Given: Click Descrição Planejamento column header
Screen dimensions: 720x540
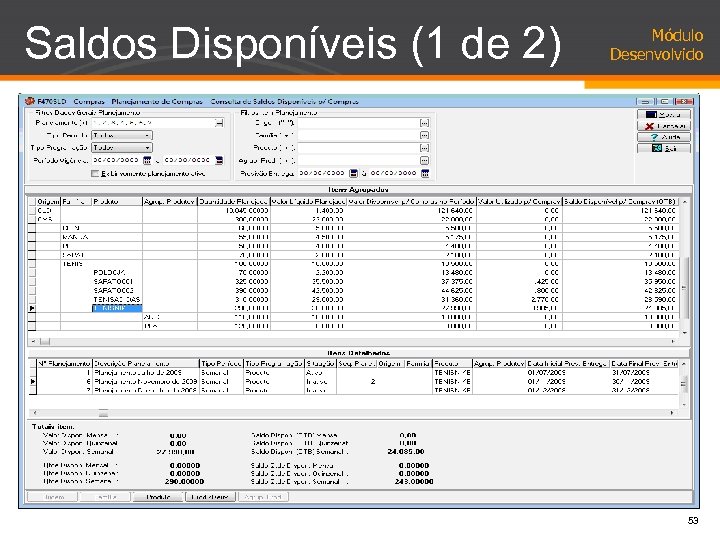Looking at the screenshot, I should click(146, 364).
